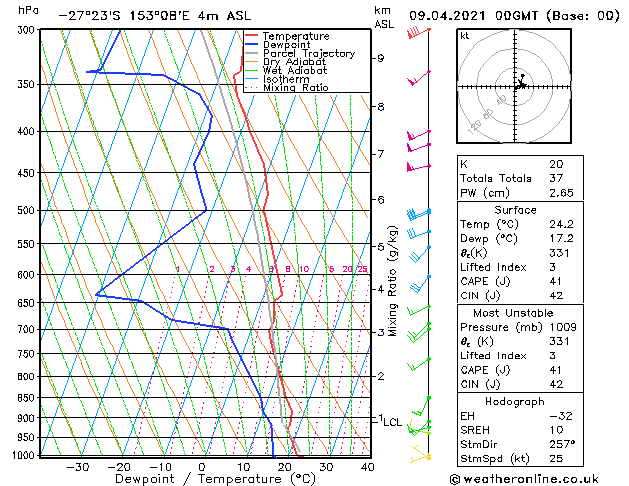Click the blue Dewpoint line sample in legend
Viewport: 629px width, 486px height.
(252, 45)
